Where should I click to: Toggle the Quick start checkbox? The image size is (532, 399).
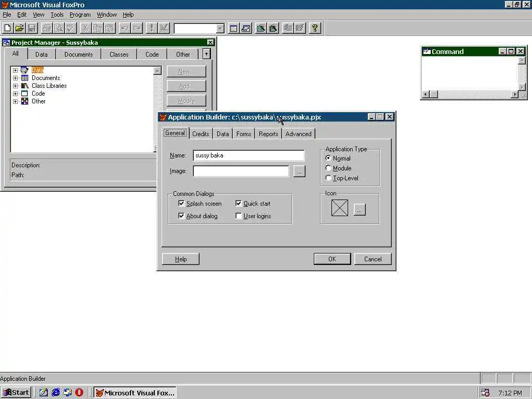(x=238, y=204)
